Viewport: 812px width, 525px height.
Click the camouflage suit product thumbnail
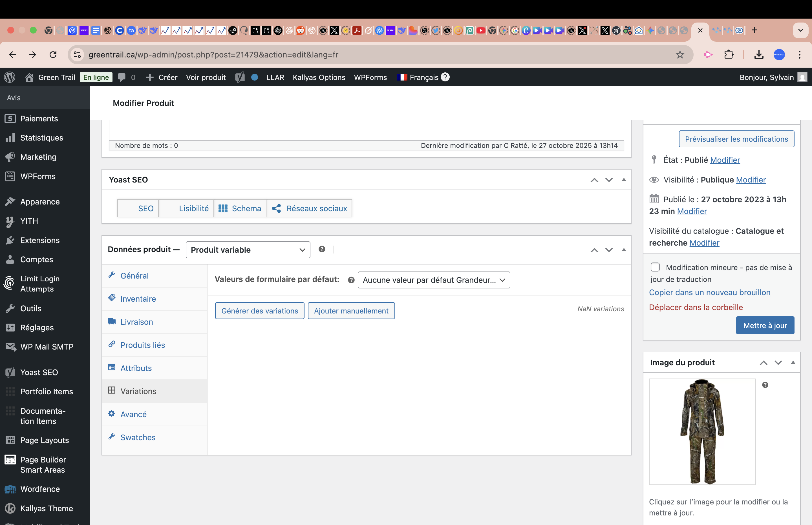click(702, 431)
